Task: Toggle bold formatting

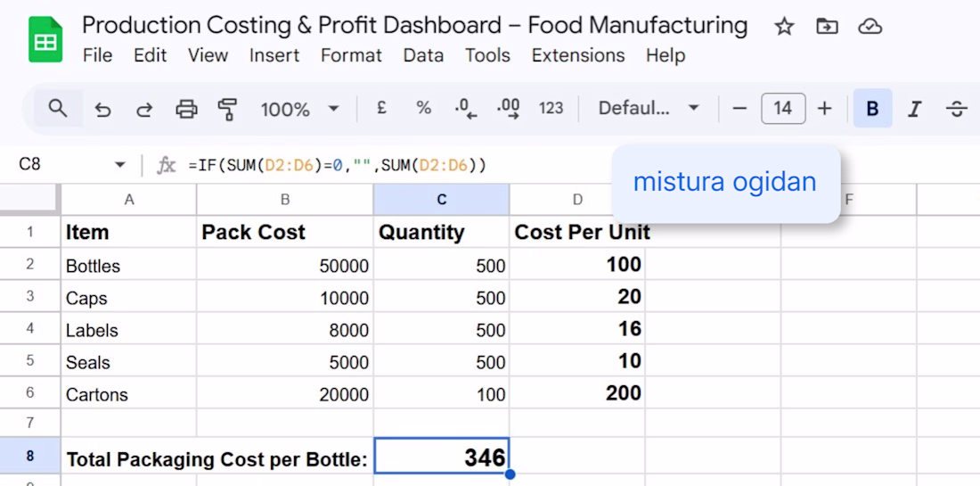Action: tap(872, 109)
